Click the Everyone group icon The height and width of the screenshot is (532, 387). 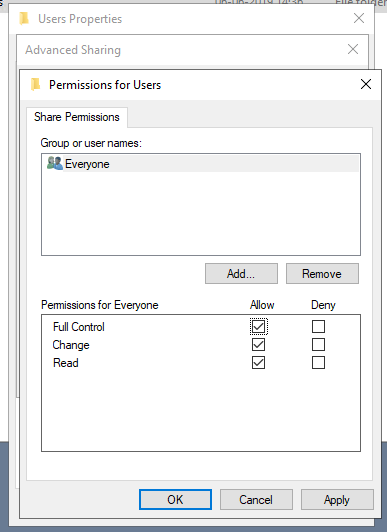(x=55, y=163)
